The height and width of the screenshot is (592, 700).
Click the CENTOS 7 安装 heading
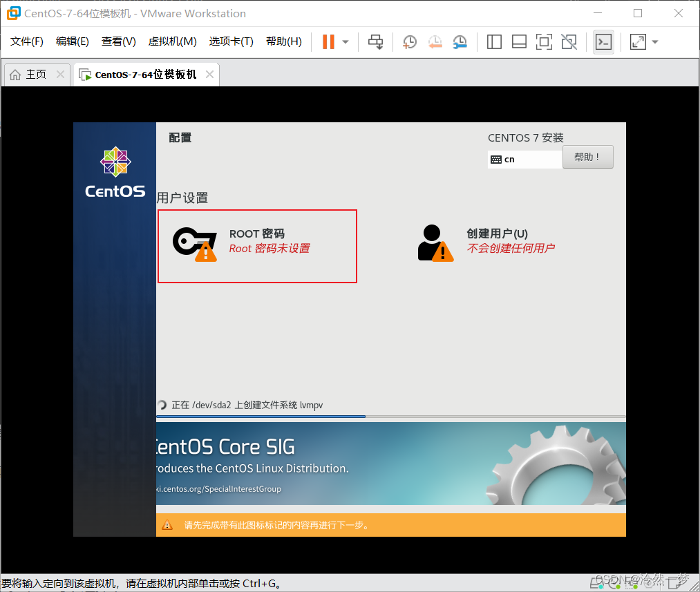(x=525, y=138)
